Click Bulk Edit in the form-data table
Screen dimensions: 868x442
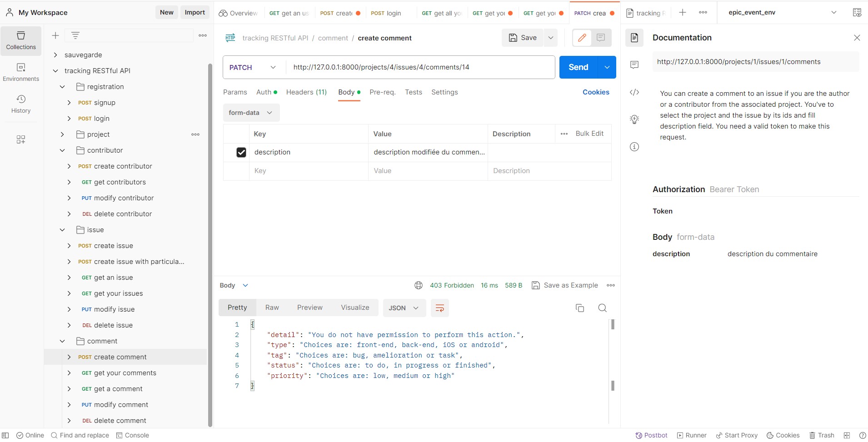point(589,134)
